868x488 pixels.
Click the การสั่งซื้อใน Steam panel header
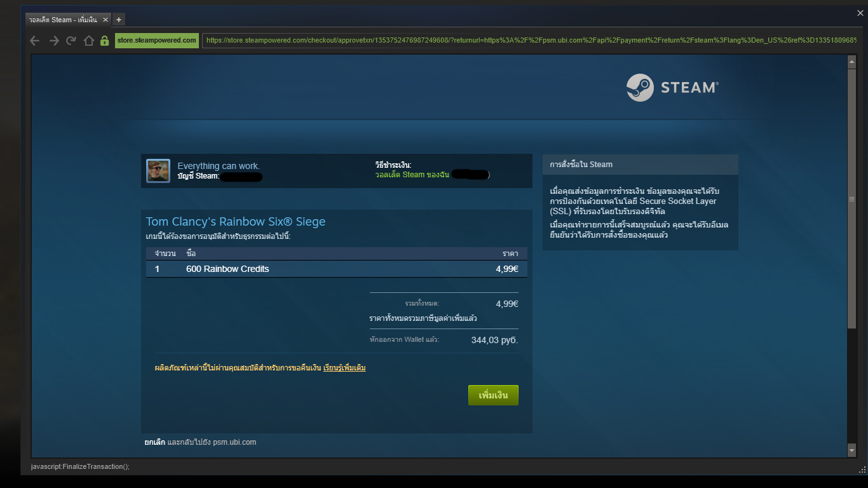(641, 165)
